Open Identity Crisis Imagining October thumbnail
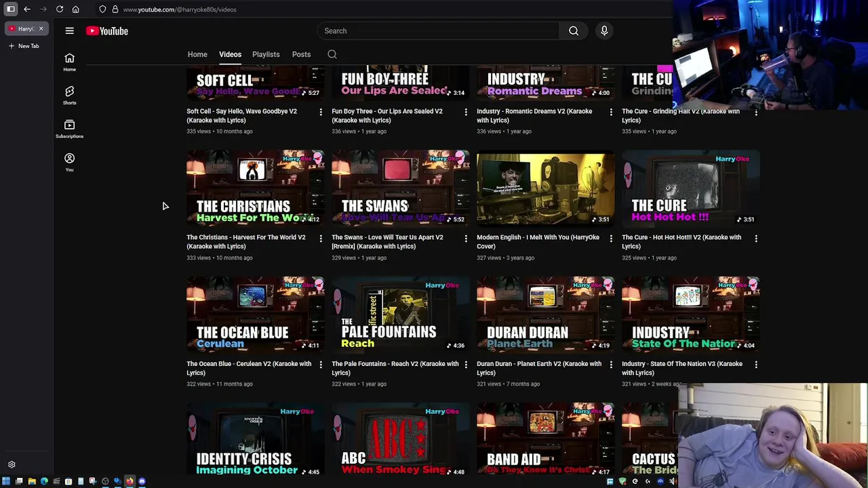The width and height of the screenshot is (868, 488). point(255,439)
